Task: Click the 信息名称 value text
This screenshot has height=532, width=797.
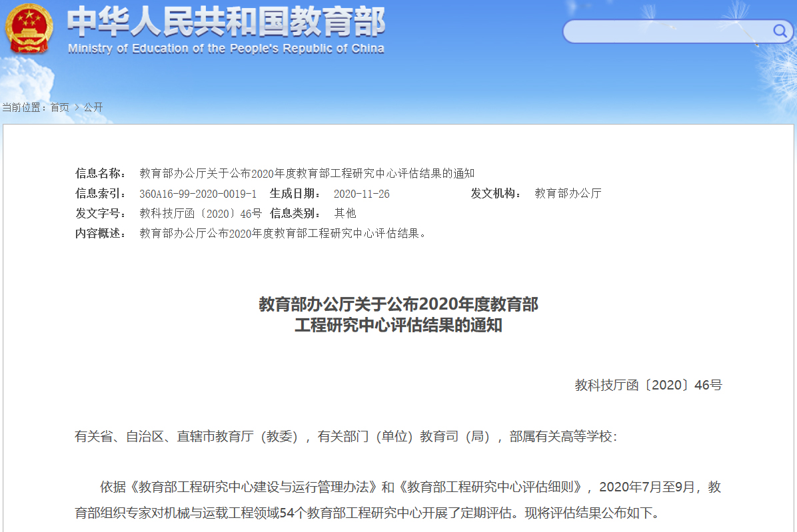Action: point(307,174)
